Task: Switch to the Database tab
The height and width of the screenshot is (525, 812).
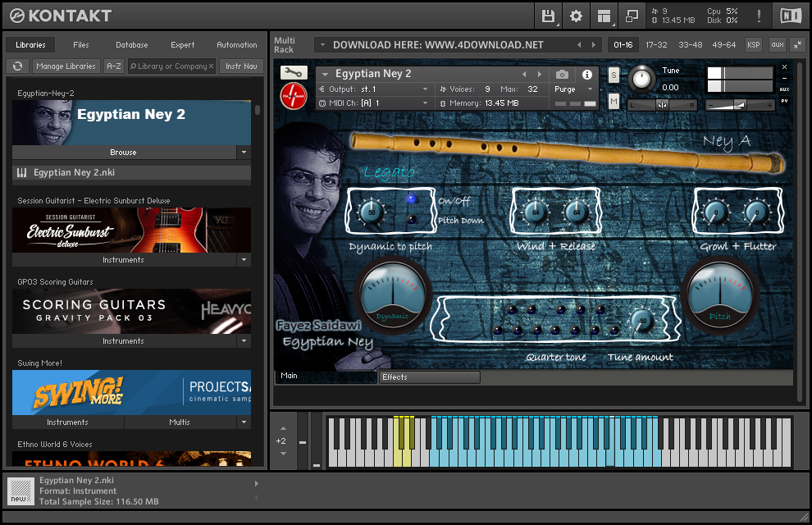Action: [x=132, y=45]
